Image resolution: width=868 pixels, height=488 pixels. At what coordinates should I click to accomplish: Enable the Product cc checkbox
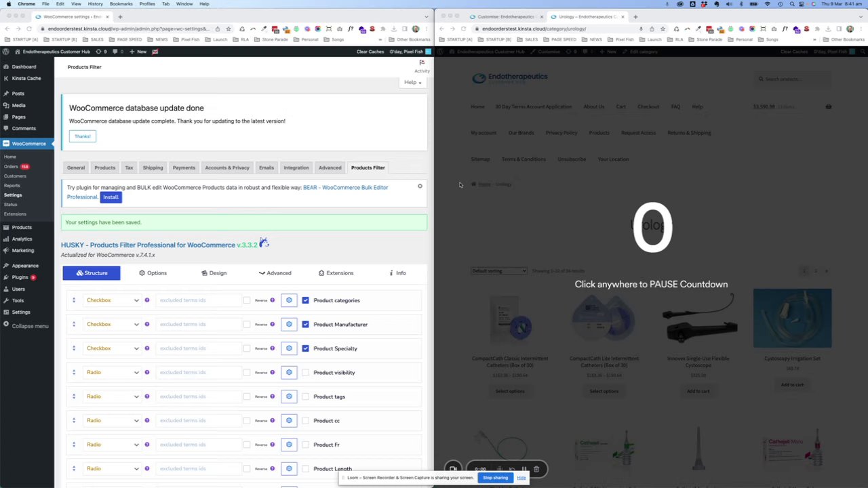(305, 420)
